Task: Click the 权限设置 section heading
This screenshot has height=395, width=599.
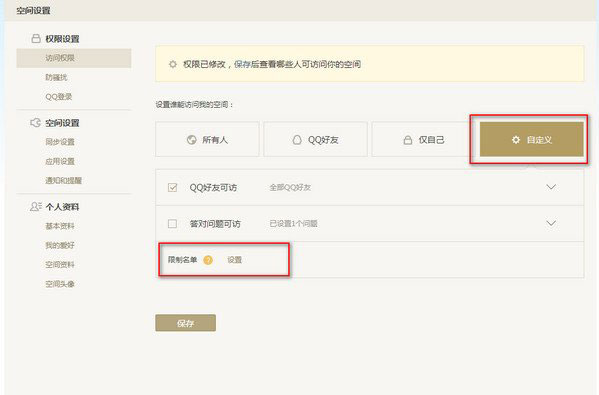Action: pos(62,39)
